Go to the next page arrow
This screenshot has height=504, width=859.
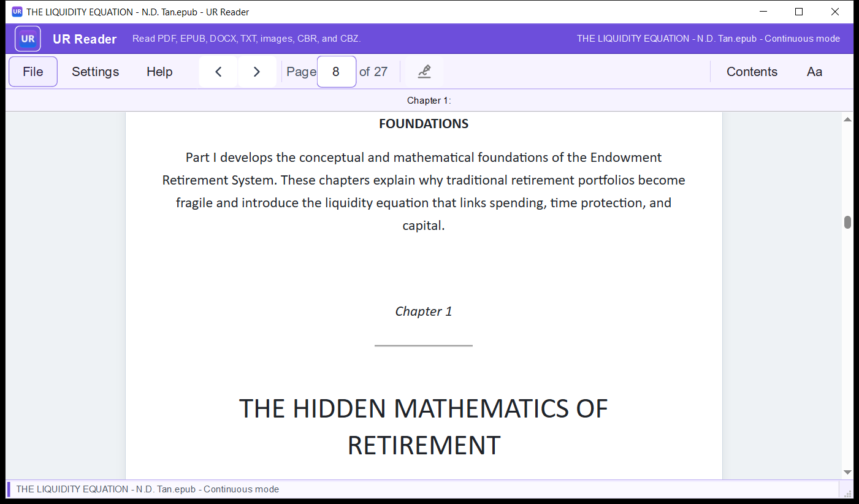[x=257, y=72]
